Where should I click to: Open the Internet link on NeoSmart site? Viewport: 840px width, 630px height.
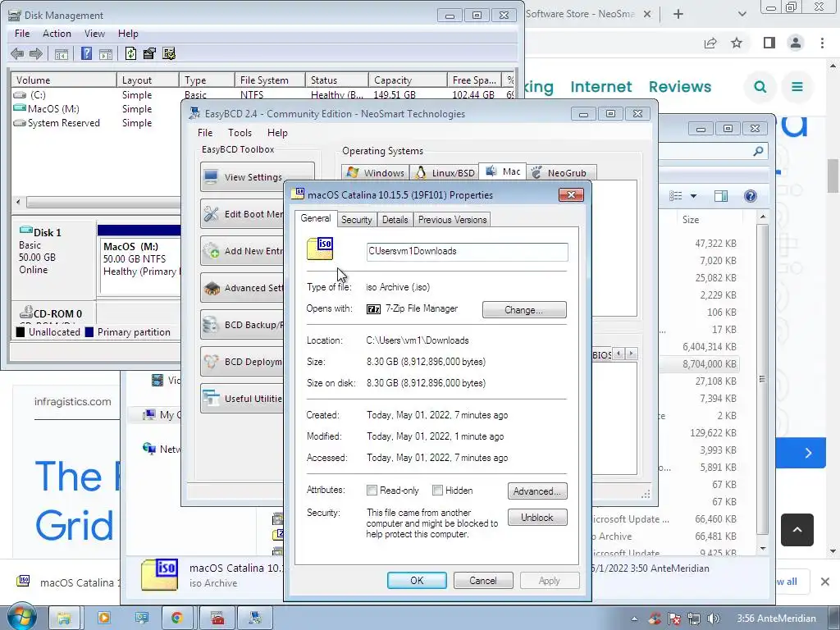point(601,86)
